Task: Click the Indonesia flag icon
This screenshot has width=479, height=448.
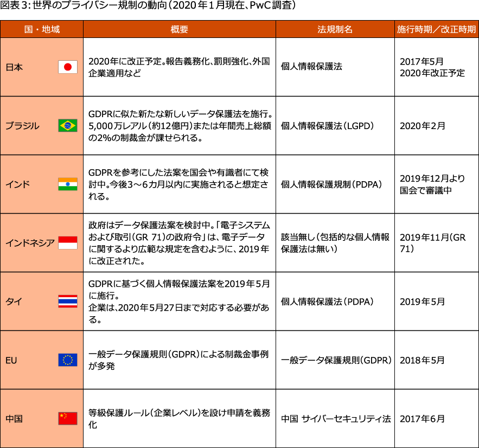Action: tap(68, 242)
